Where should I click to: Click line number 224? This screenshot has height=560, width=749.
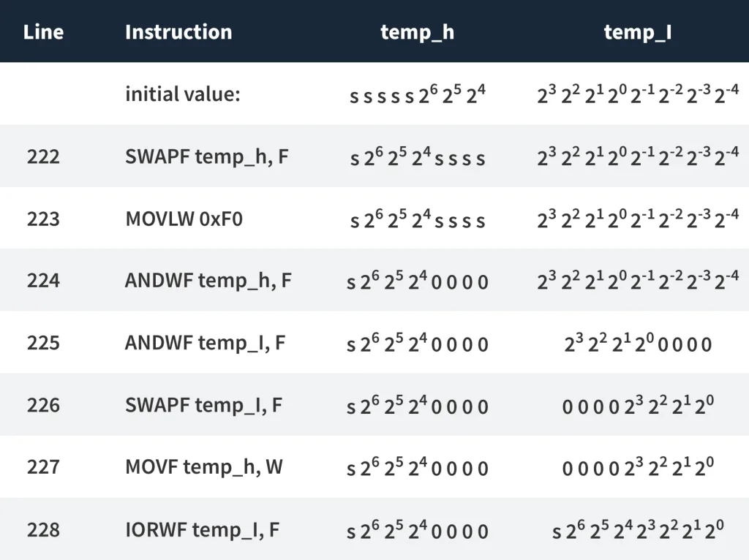pyautogui.click(x=43, y=281)
